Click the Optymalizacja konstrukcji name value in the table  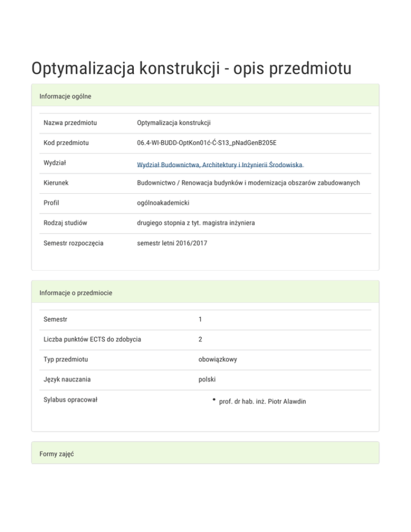click(174, 123)
